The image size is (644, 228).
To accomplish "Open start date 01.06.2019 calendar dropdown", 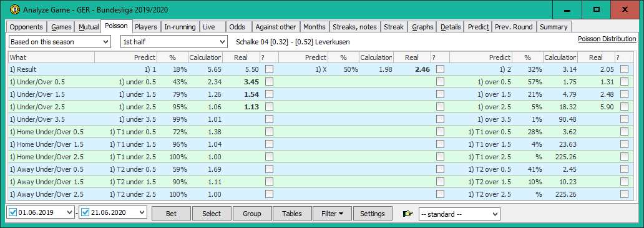I will (69, 213).
